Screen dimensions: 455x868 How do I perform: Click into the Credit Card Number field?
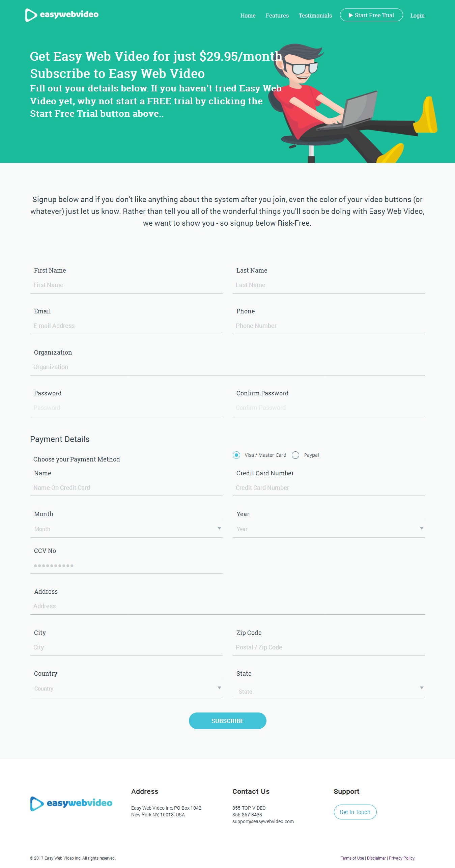329,487
